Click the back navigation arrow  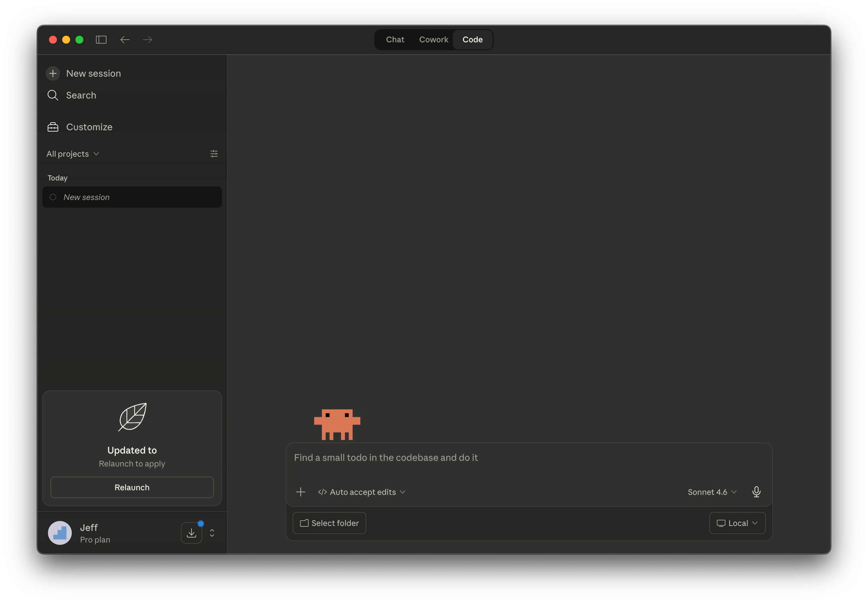(125, 40)
